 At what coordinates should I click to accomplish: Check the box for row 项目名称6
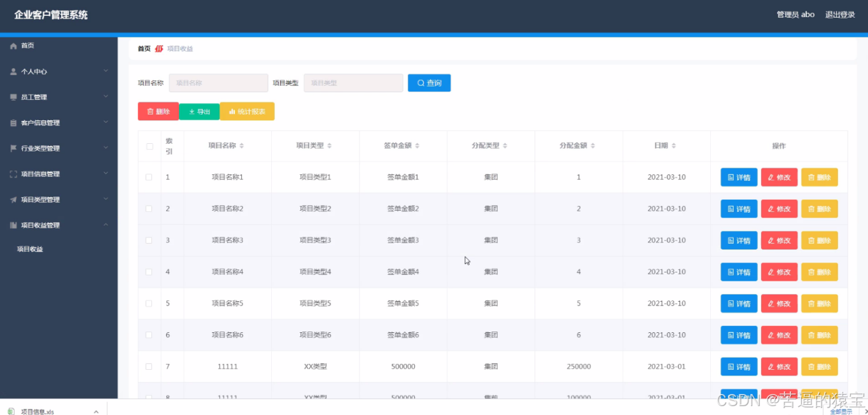[x=149, y=335]
